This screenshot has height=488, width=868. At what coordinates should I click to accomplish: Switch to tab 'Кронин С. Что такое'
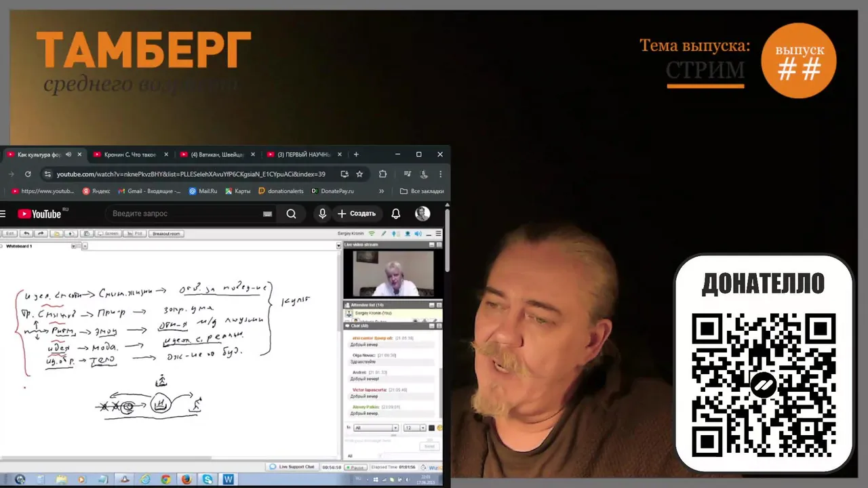[x=130, y=155]
